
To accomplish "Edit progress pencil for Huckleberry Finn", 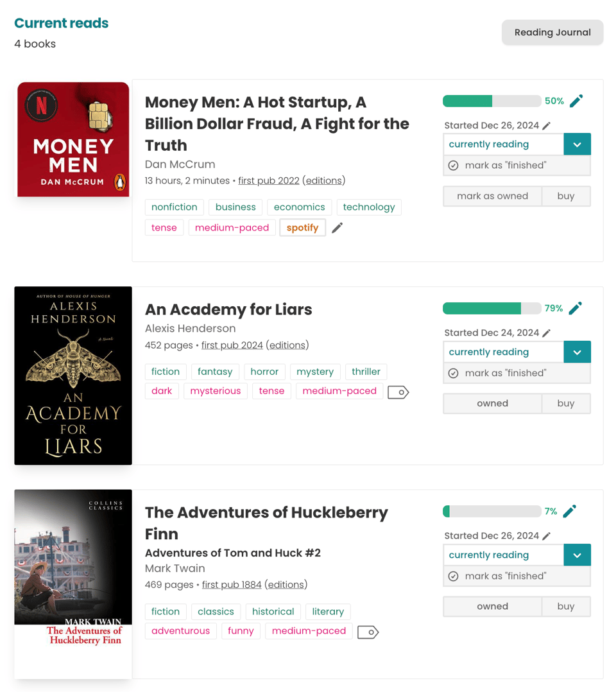I will click(570, 511).
